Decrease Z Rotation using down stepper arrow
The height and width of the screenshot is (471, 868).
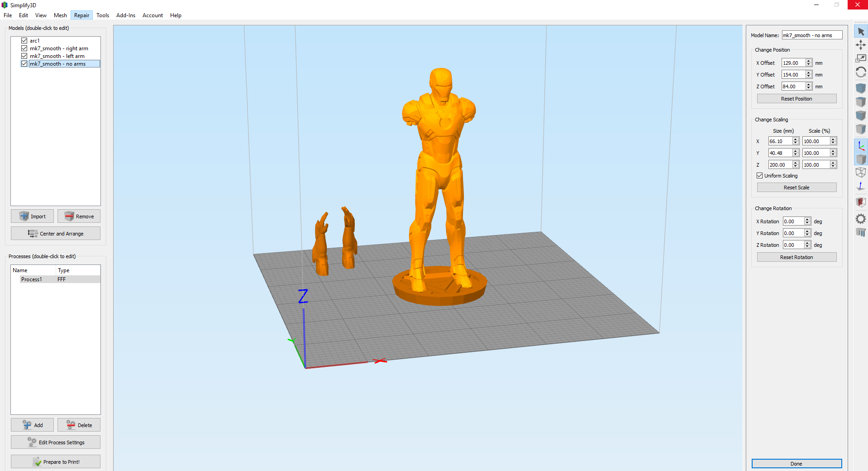807,247
